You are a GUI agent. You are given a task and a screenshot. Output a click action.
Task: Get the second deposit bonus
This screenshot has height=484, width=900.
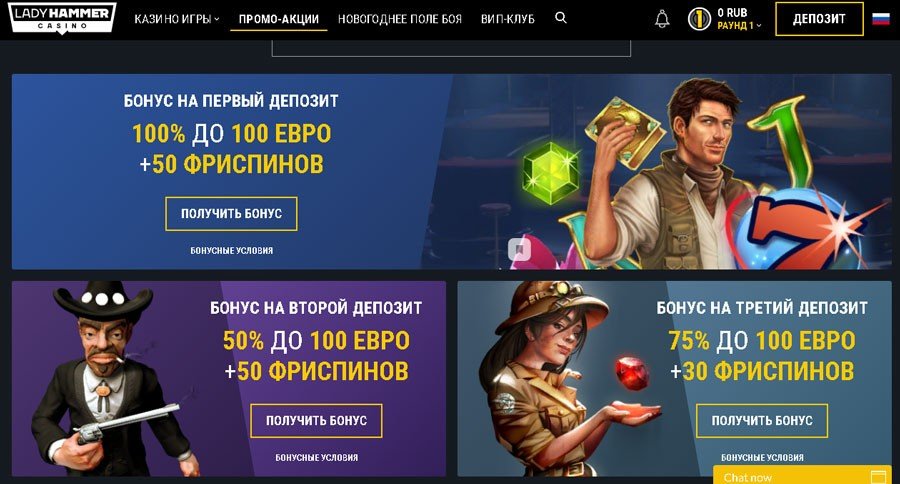(x=316, y=420)
